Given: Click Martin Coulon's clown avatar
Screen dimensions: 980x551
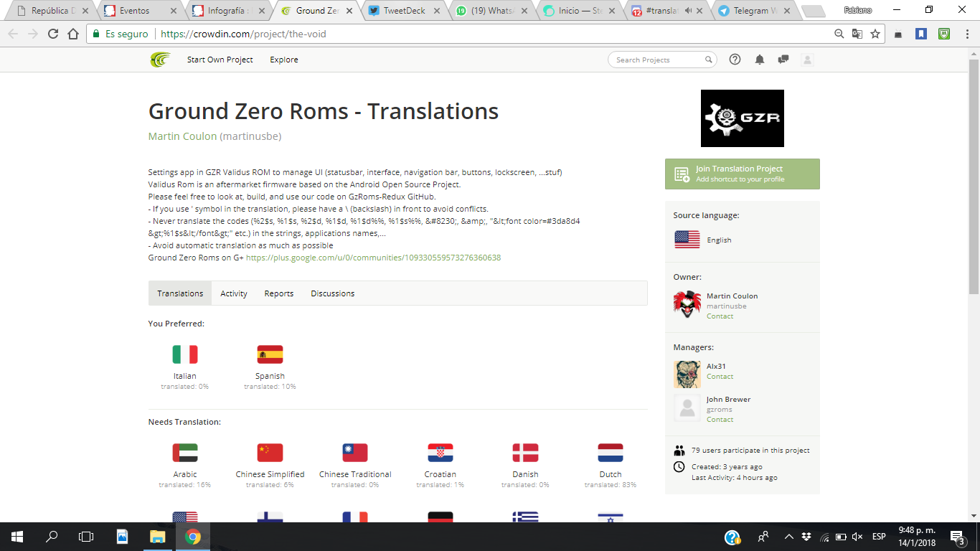Looking at the screenshot, I should pyautogui.click(x=687, y=304).
